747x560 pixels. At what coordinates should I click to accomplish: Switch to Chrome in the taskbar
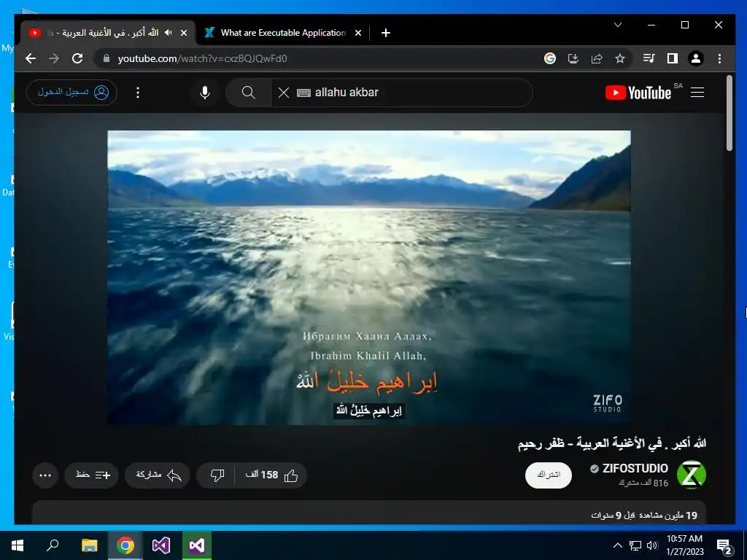(x=125, y=545)
